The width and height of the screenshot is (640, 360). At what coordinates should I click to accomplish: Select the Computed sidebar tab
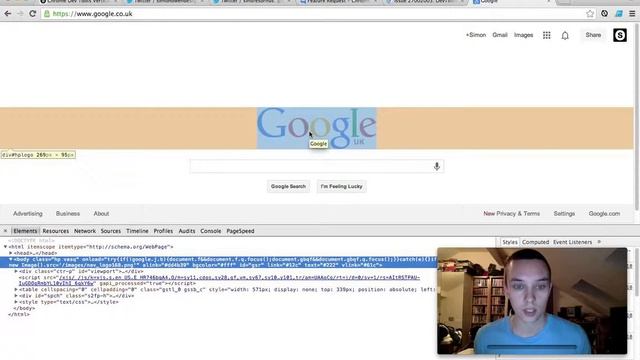tap(535, 242)
